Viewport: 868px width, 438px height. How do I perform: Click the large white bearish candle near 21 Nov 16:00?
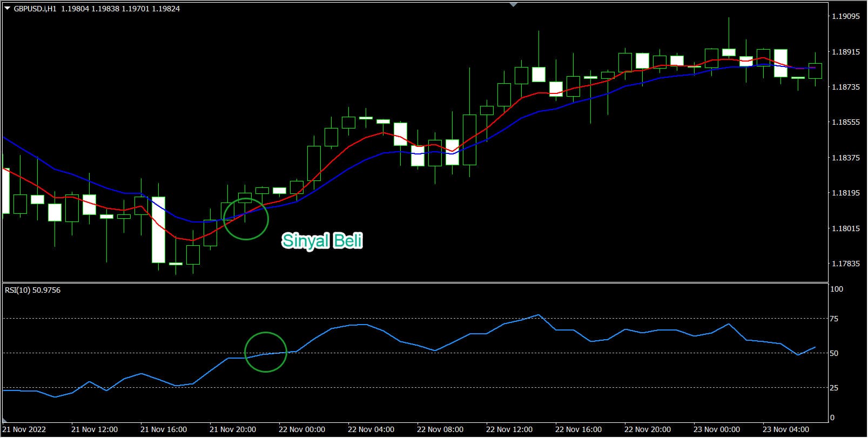[158, 230]
